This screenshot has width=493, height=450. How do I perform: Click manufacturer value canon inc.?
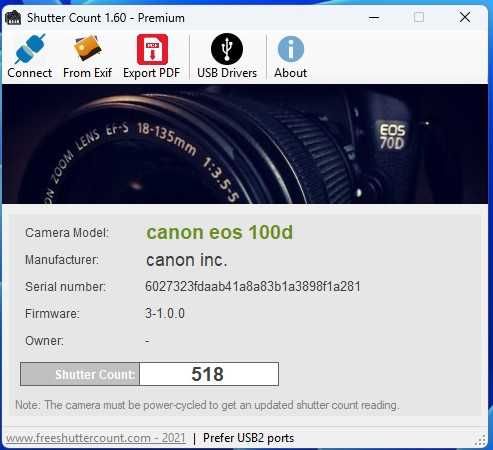(x=186, y=260)
